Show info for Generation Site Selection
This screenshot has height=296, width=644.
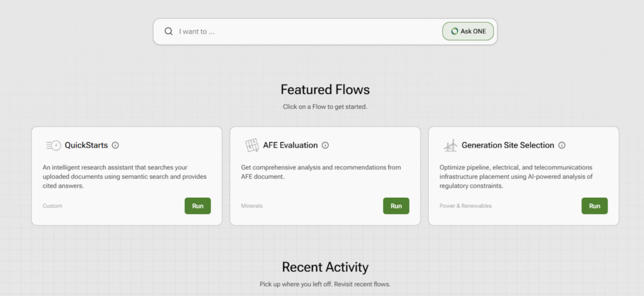tap(562, 145)
